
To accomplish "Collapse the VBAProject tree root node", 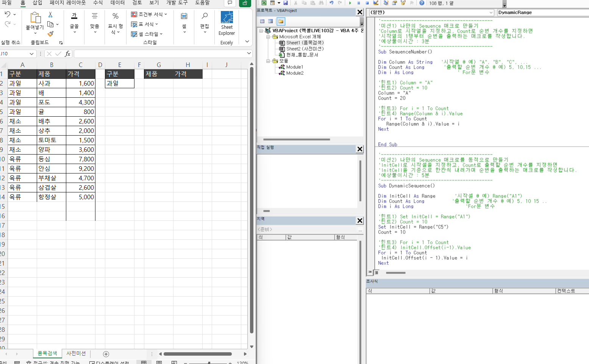I will click(x=261, y=31).
